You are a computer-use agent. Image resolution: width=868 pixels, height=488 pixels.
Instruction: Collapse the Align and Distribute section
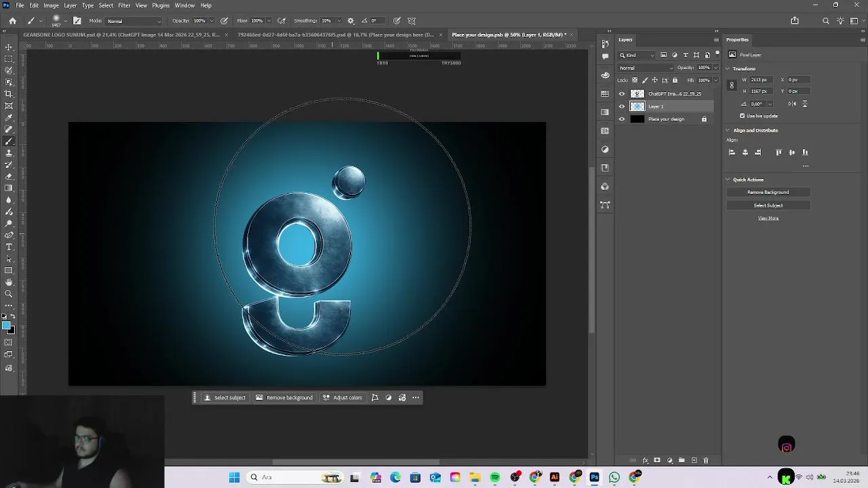728,130
